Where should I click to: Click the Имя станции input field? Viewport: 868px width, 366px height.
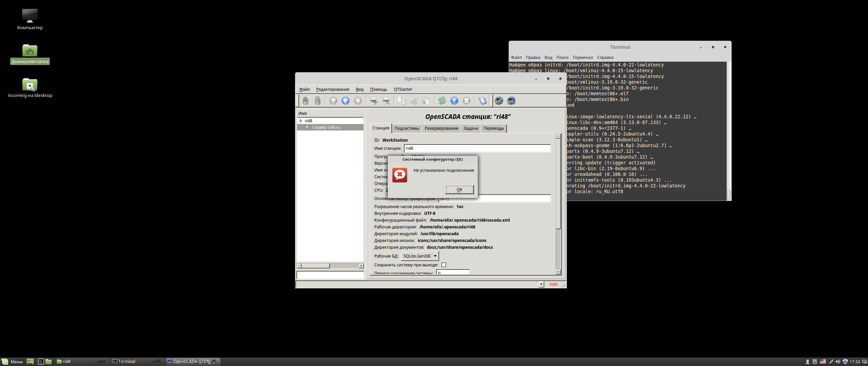coord(477,148)
